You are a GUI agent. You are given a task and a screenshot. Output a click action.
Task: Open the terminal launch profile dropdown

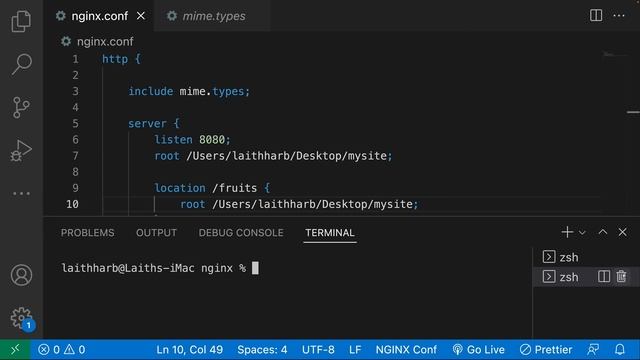582,233
